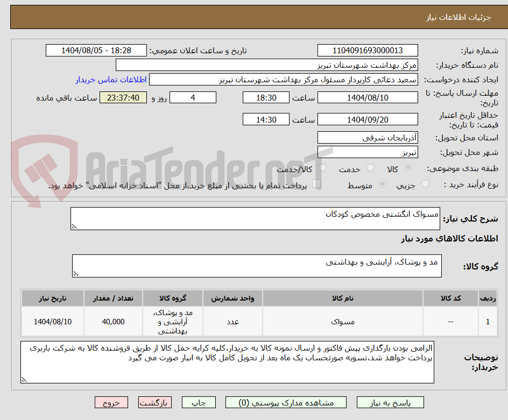Viewport: 508px width, 420px height.
Task: Toggle the اسناد خزانه اسلامی payment checkbox
Action: click(316, 183)
